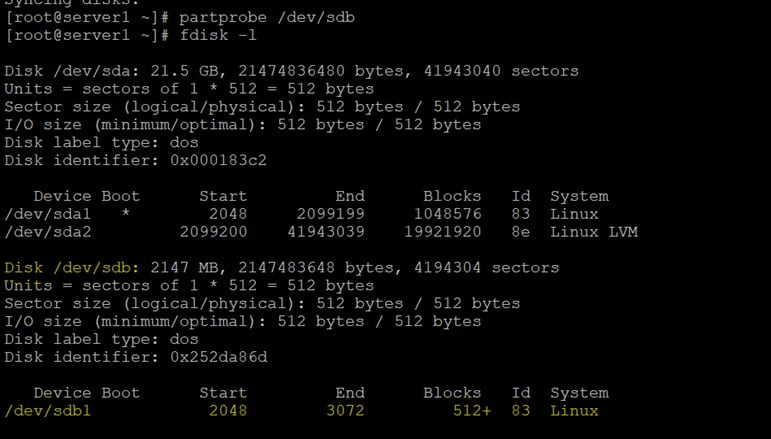Click the boot asterisk in sda1 row

[x=125, y=214]
